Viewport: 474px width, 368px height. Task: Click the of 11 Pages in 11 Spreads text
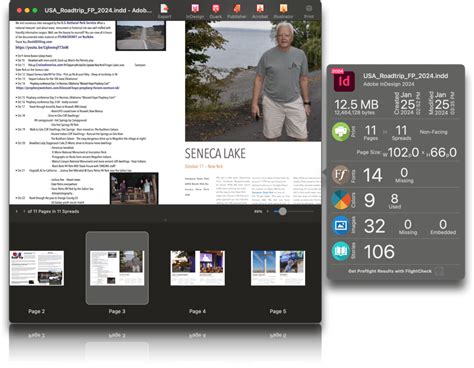tap(53, 211)
